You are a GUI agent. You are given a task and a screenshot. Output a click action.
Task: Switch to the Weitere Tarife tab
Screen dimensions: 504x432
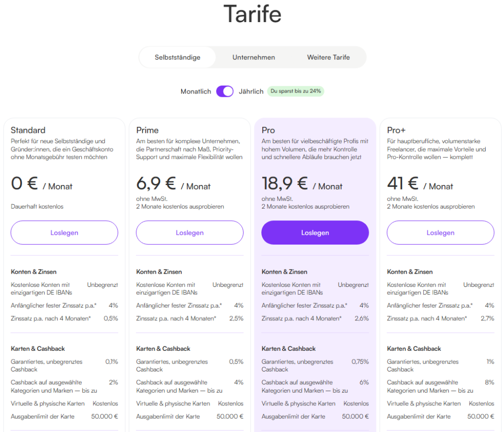pos(328,57)
